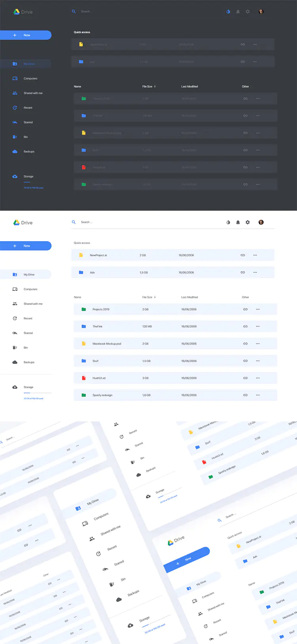Click Quick access heading in the light theme

82,243
